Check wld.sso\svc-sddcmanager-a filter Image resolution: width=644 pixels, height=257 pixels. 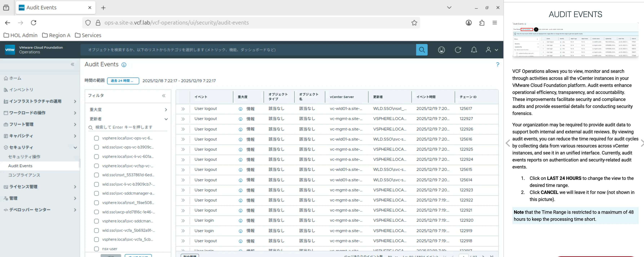point(96,193)
